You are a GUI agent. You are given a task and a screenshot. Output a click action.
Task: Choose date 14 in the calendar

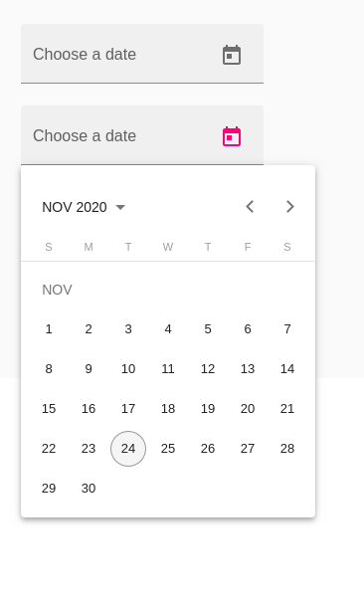pos(287,369)
